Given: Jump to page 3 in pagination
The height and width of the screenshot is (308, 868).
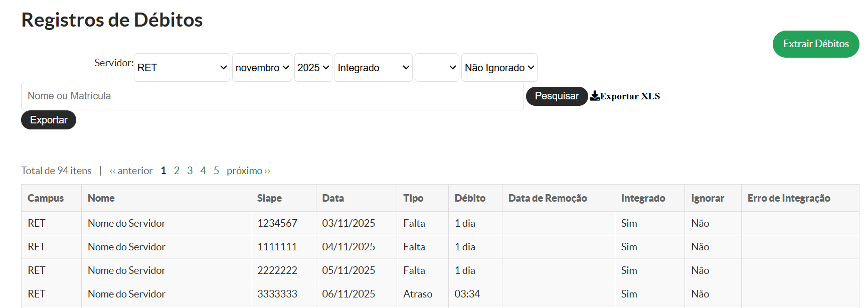Looking at the screenshot, I should pos(190,171).
